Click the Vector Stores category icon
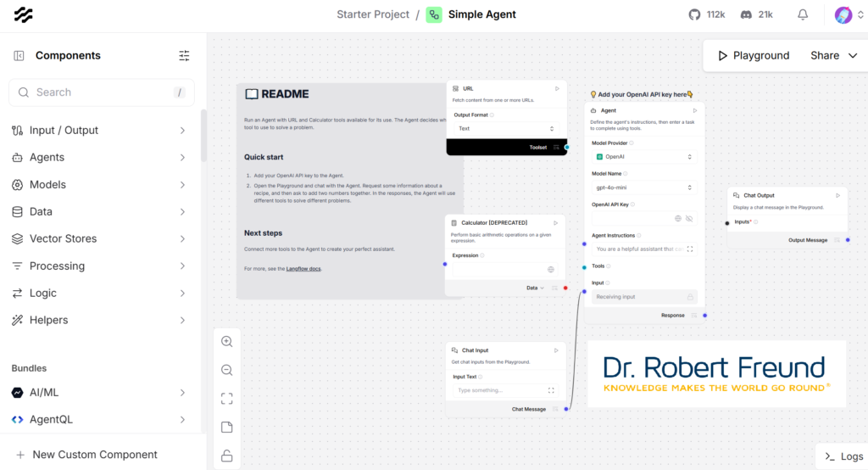The width and height of the screenshot is (868, 470). [x=17, y=239]
